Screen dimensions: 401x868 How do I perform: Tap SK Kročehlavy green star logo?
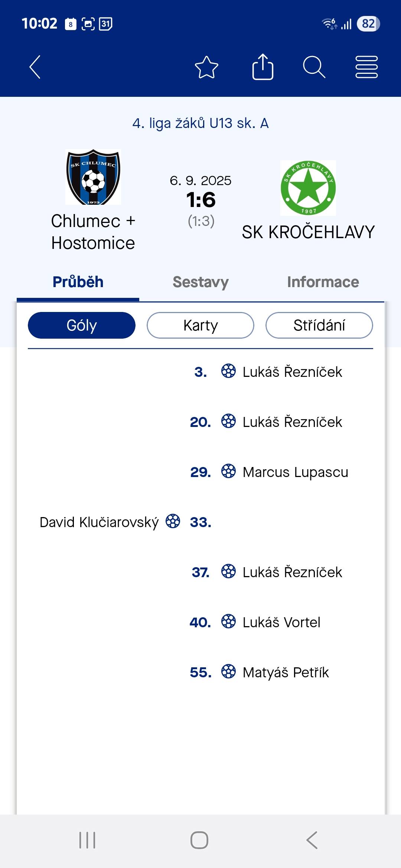click(x=308, y=188)
